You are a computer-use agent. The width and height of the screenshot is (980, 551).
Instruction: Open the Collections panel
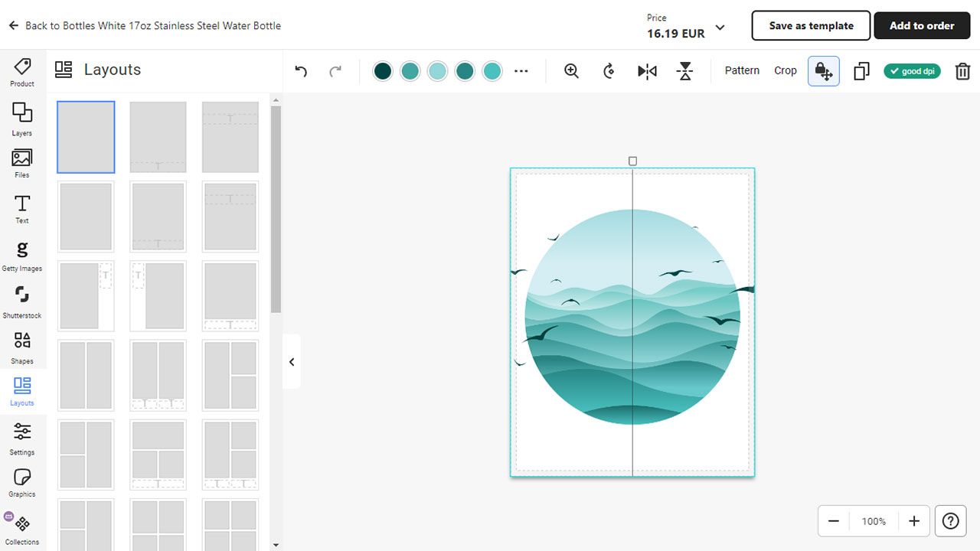[x=22, y=530]
